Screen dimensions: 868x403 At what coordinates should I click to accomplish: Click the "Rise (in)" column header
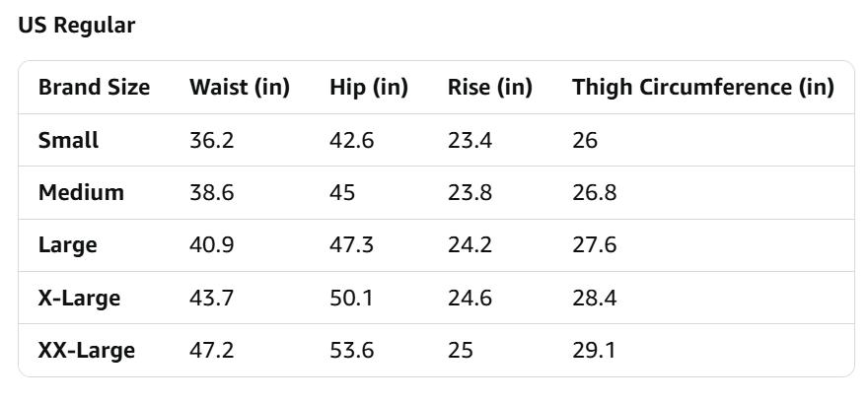[x=489, y=87]
